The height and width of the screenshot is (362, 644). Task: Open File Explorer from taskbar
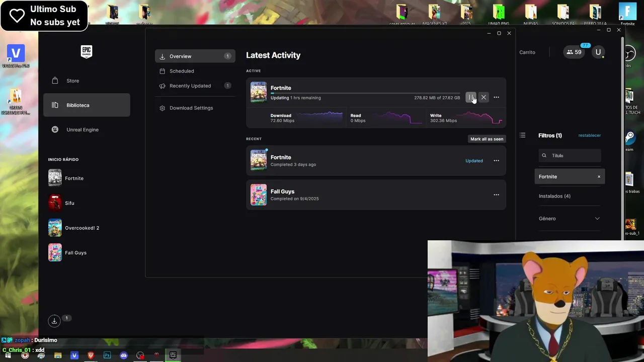pyautogui.click(x=58, y=355)
